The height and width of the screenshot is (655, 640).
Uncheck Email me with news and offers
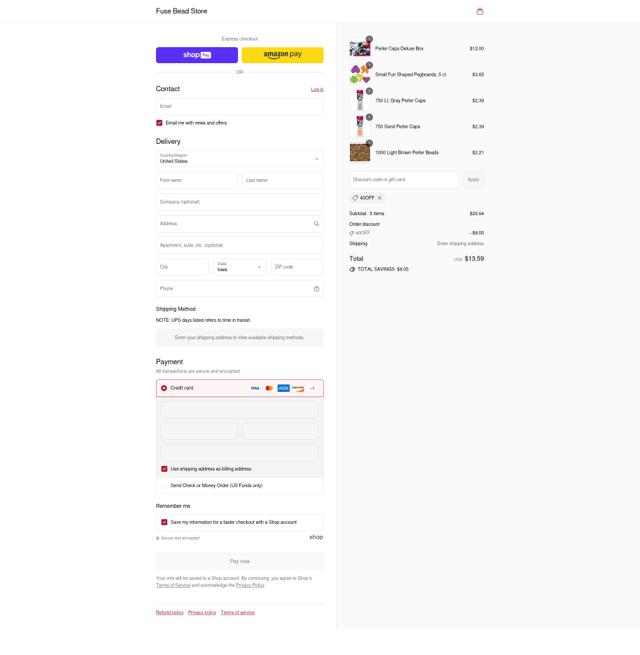(159, 123)
